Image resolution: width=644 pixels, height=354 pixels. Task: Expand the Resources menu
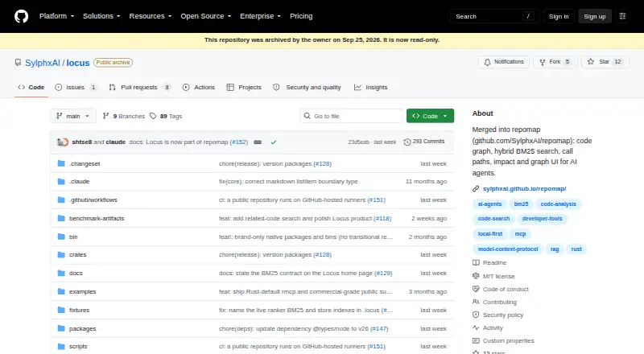point(151,16)
